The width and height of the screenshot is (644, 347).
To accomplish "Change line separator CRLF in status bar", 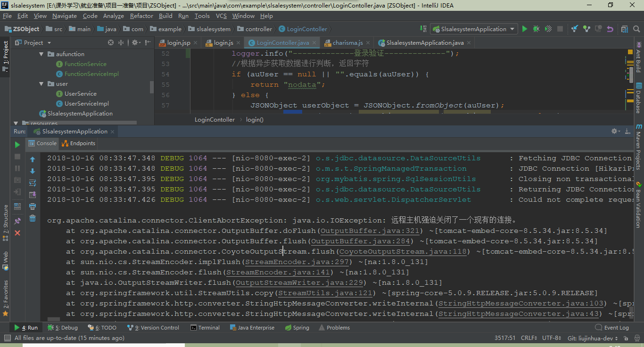I will (528, 338).
